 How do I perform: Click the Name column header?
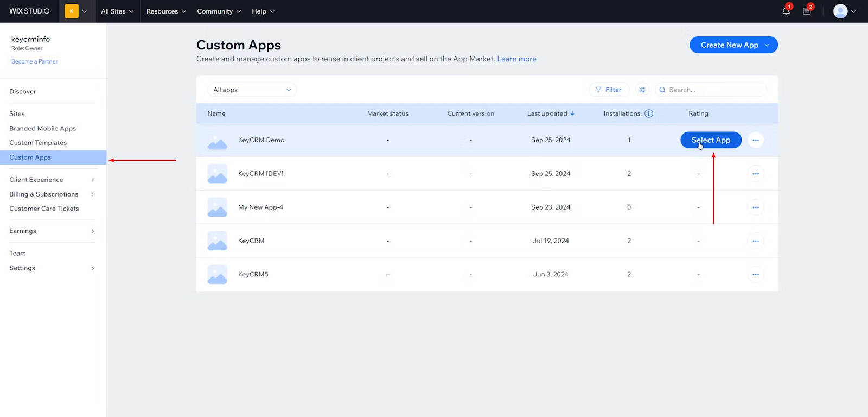[216, 113]
